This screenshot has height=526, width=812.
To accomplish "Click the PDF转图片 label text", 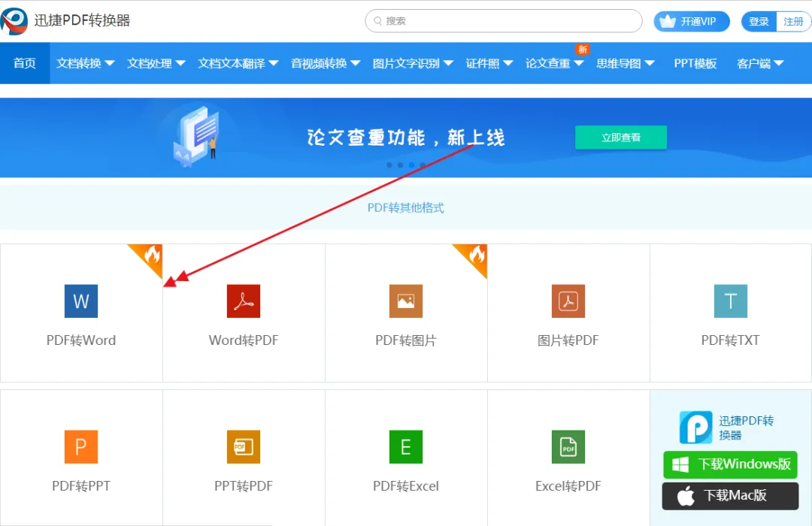I will [406, 340].
